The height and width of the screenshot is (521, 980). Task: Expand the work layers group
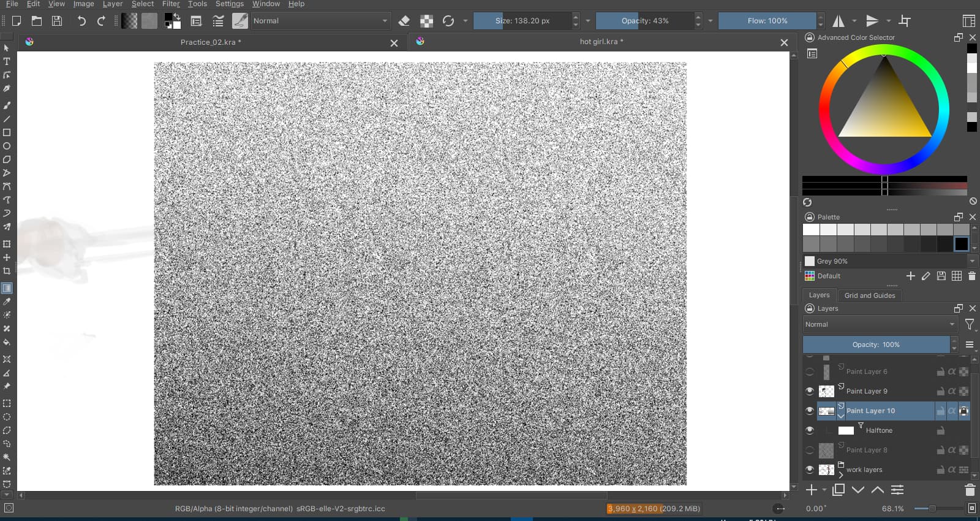pos(841,474)
